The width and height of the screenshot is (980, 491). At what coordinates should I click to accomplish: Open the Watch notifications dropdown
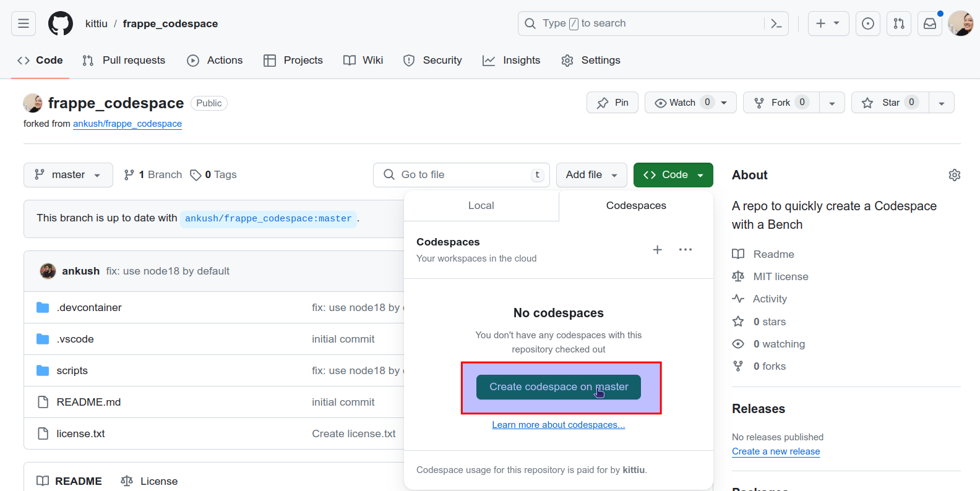coord(690,103)
